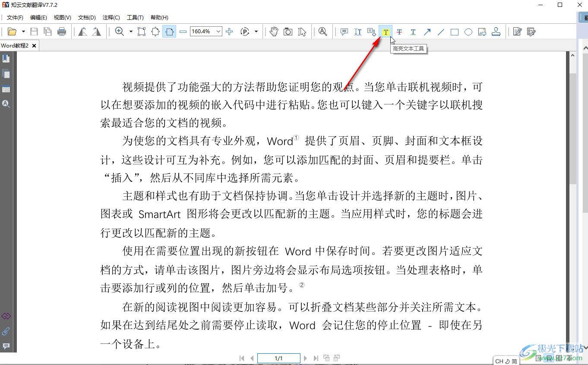Expand the open-file dropdown arrow

pos(23,31)
